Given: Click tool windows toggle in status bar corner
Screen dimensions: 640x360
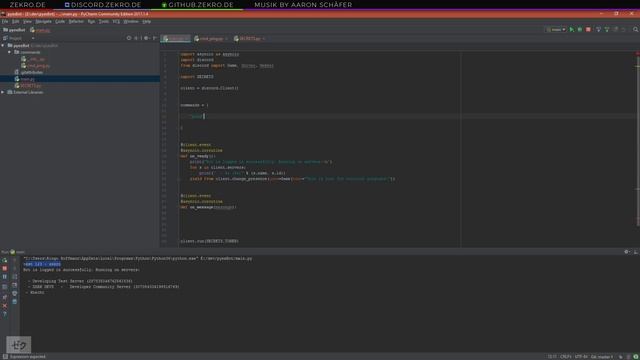Looking at the screenshot, I should tap(5, 357).
